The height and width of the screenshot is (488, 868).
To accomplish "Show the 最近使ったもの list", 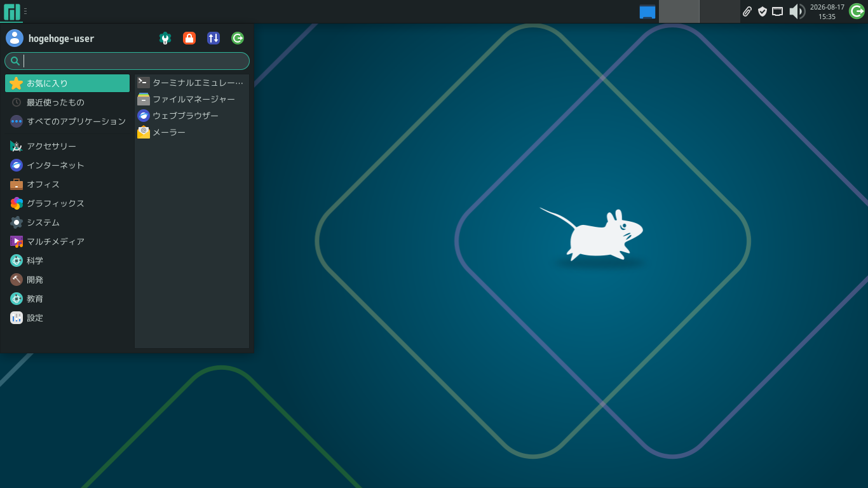I will click(67, 102).
